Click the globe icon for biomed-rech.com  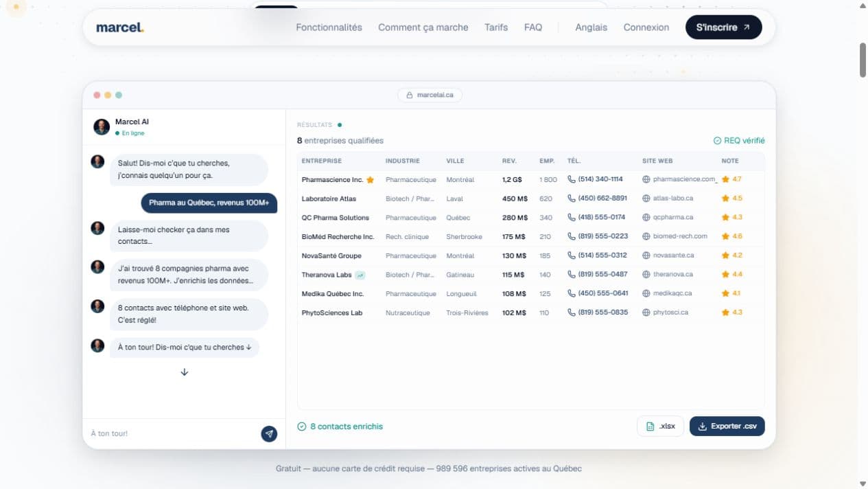pyautogui.click(x=646, y=236)
